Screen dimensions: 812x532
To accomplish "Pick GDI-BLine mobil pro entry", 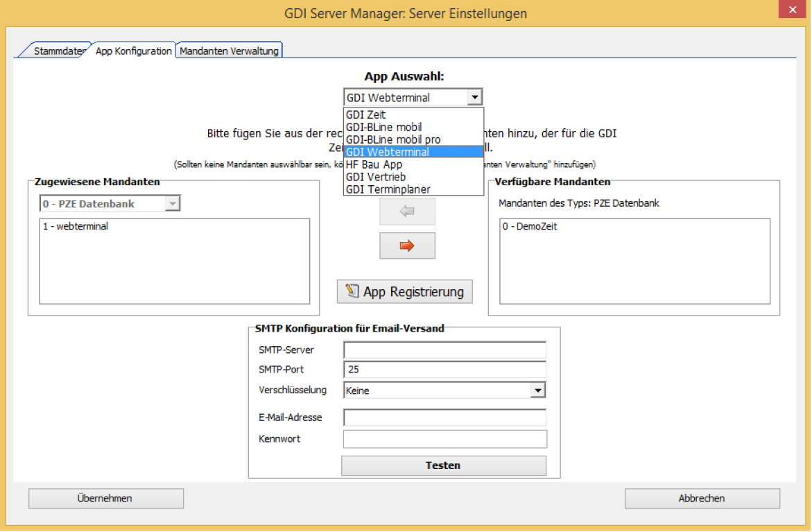I will click(392, 139).
